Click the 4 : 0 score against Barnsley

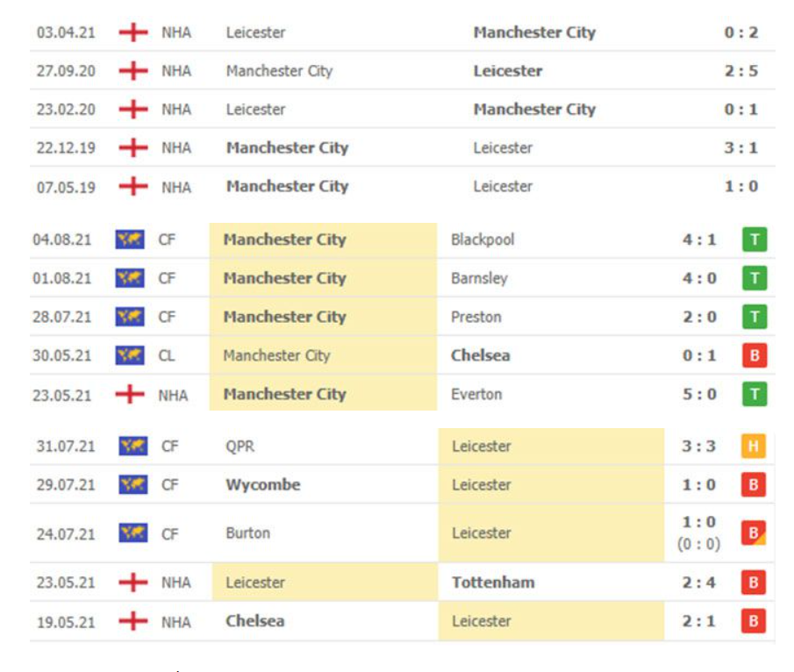pyautogui.click(x=699, y=278)
